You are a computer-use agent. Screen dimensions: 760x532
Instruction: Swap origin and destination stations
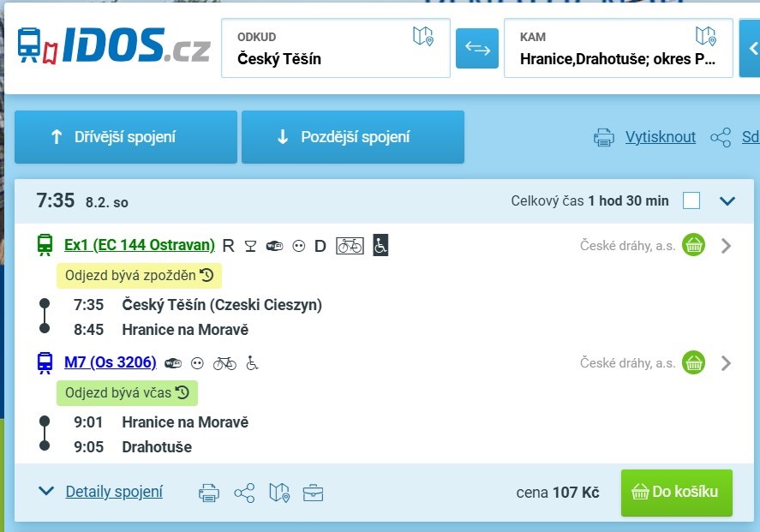(x=477, y=49)
